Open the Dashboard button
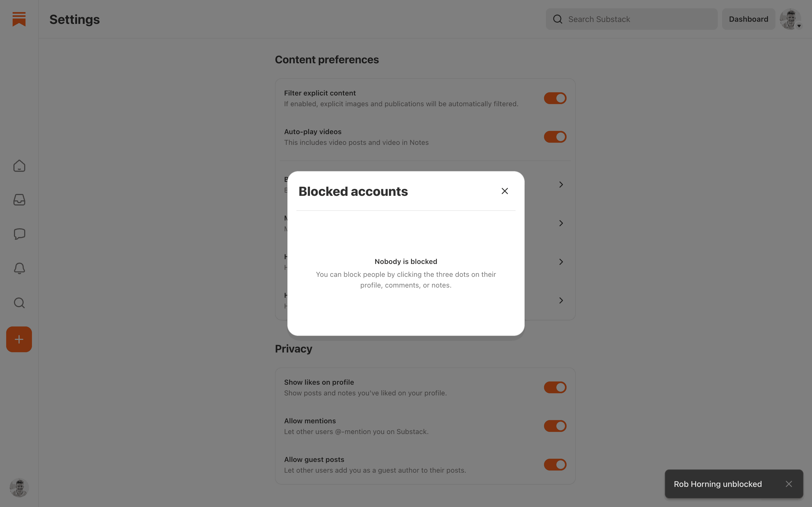 [x=748, y=19]
